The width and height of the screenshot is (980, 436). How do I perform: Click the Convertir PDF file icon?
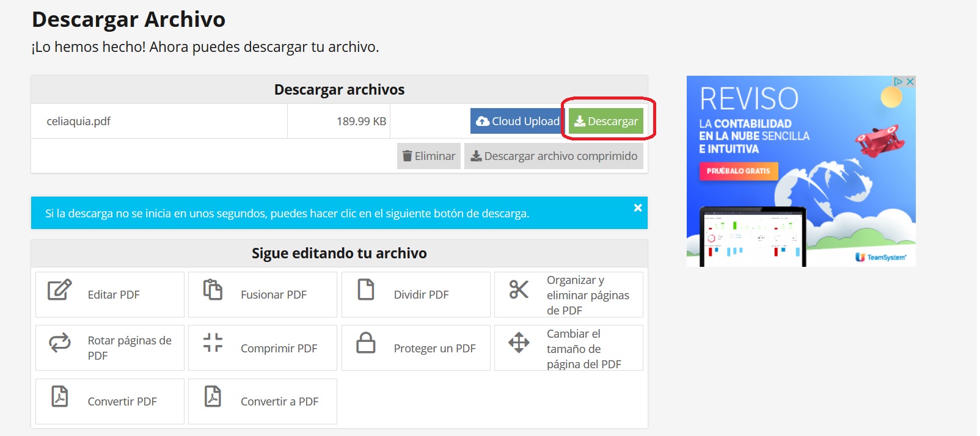click(x=60, y=396)
